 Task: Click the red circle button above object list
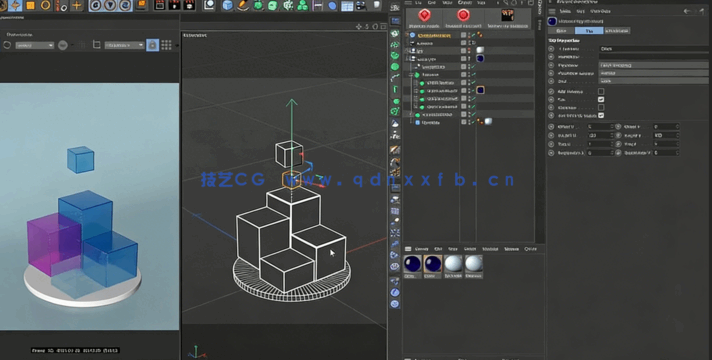(x=463, y=16)
